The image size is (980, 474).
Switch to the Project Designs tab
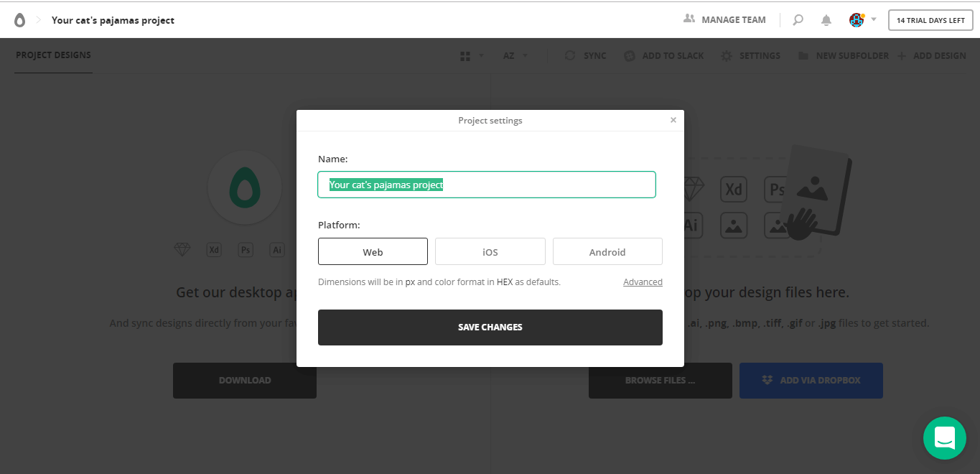click(x=53, y=55)
